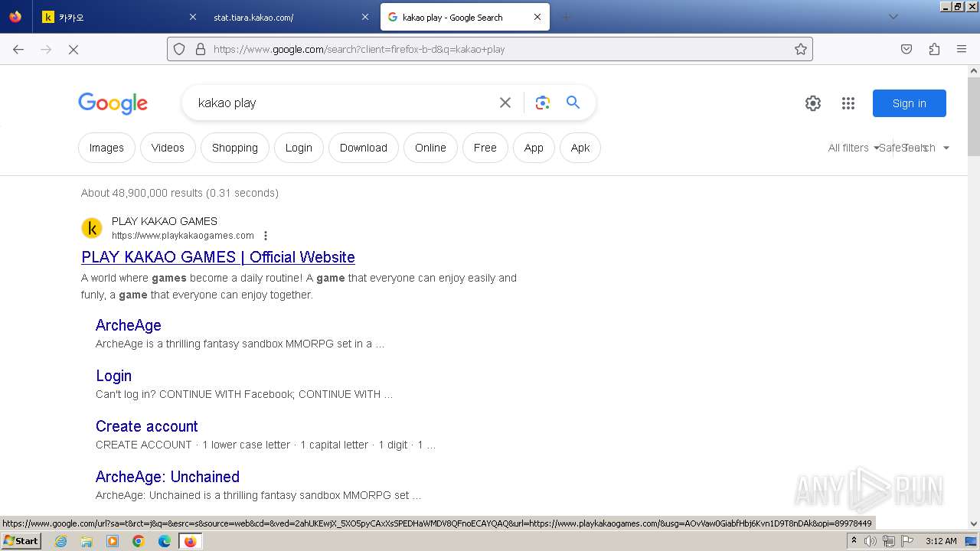Open the Firefox application menu

[x=962, y=49]
